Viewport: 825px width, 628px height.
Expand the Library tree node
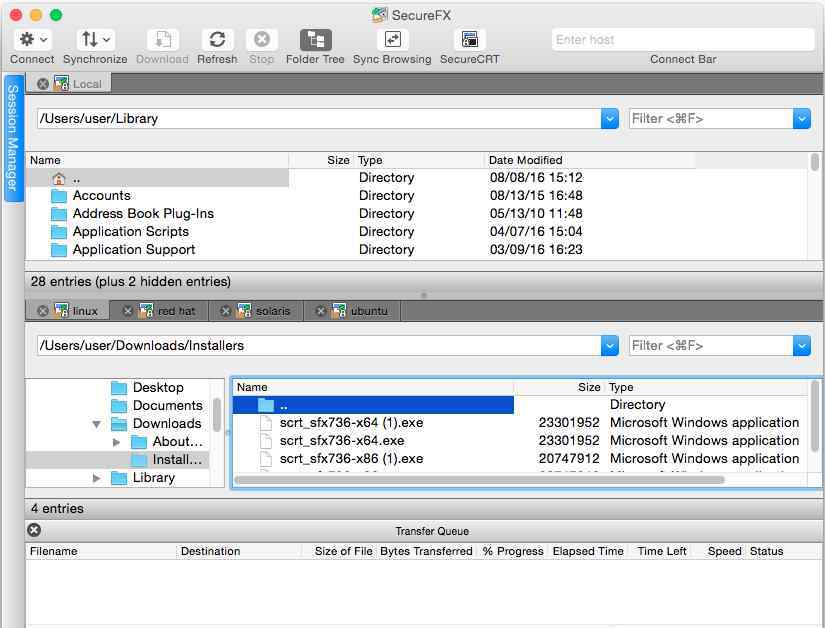coord(96,478)
